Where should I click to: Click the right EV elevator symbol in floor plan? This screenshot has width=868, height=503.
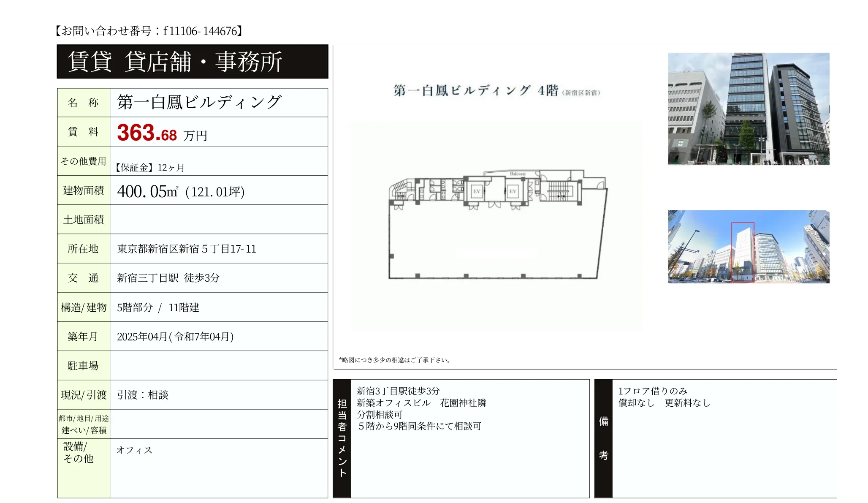pos(513,191)
